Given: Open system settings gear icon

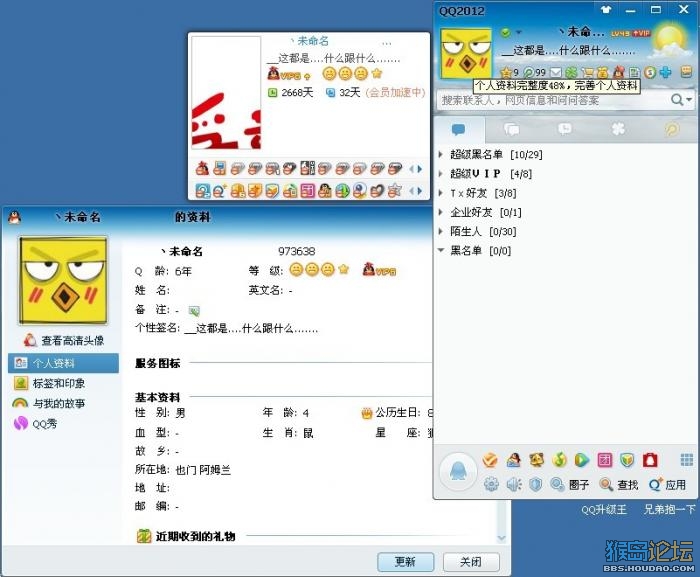Looking at the screenshot, I should click(x=491, y=484).
